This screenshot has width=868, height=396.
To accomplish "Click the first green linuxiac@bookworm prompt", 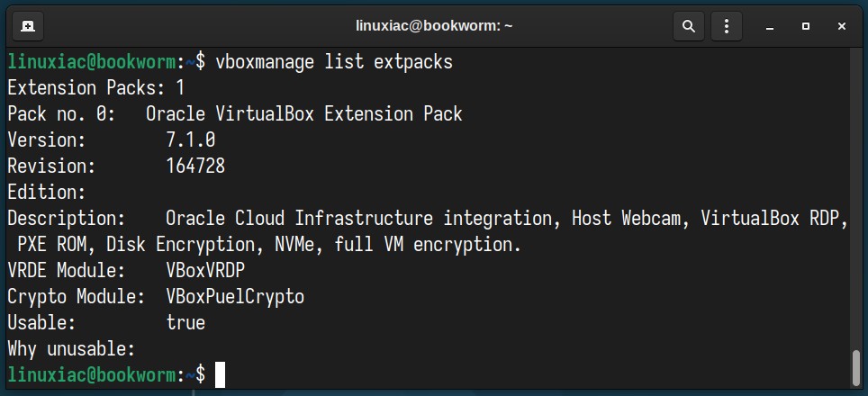I will [91, 62].
